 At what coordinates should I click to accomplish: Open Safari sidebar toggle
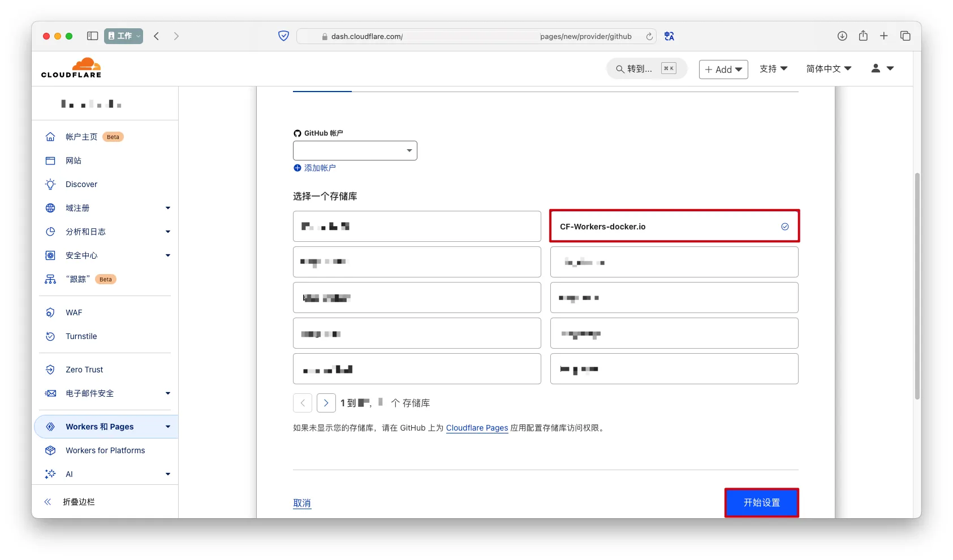click(93, 36)
